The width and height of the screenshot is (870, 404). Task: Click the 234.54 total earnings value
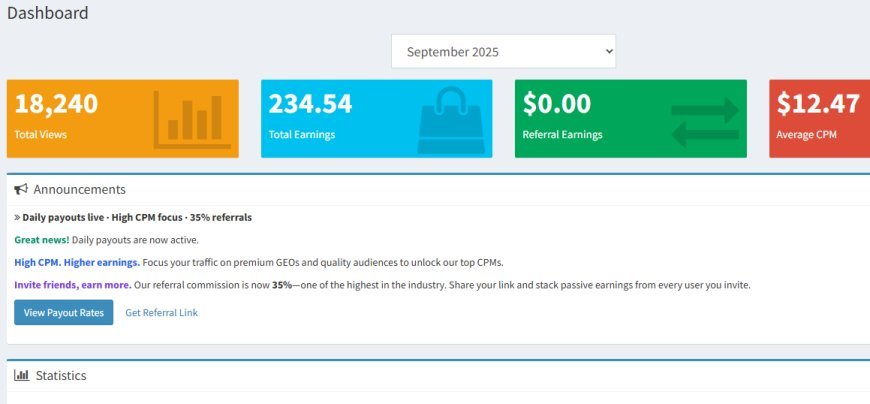(x=310, y=104)
